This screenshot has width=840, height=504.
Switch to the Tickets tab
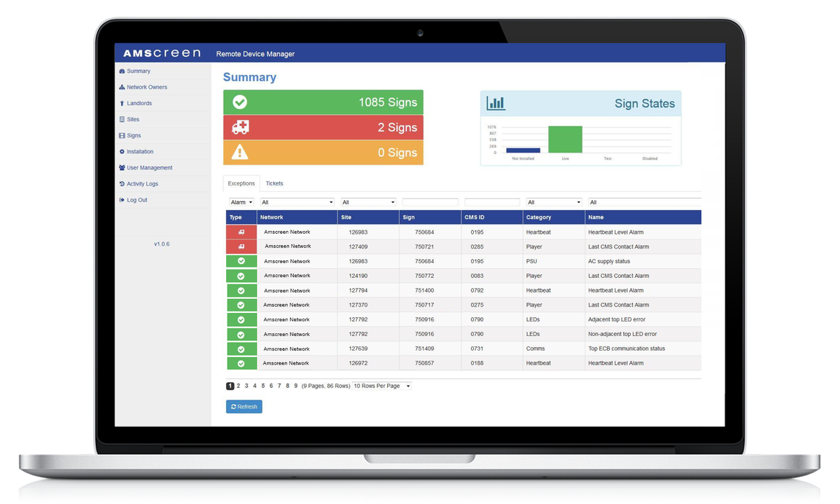click(274, 183)
